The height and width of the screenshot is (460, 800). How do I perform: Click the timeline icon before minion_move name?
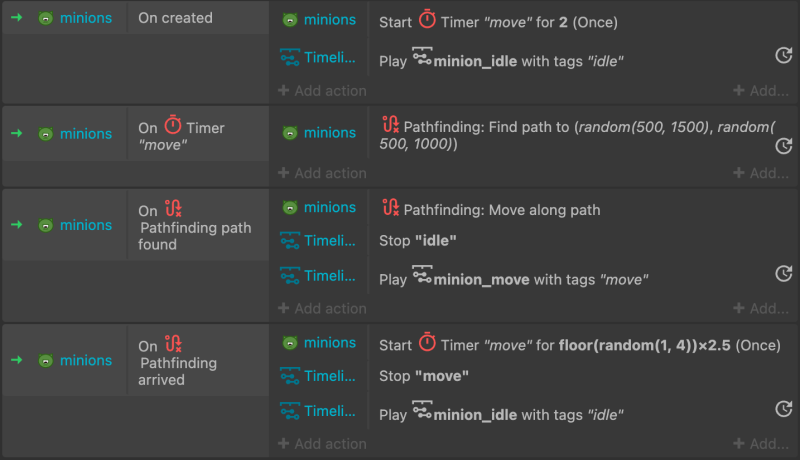pyautogui.click(x=422, y=275)
